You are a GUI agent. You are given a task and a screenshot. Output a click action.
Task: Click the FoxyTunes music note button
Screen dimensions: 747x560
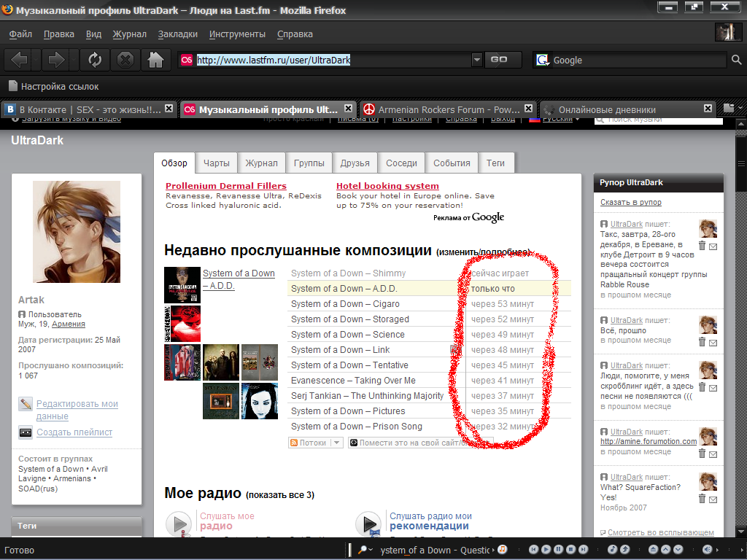point(612,550)
